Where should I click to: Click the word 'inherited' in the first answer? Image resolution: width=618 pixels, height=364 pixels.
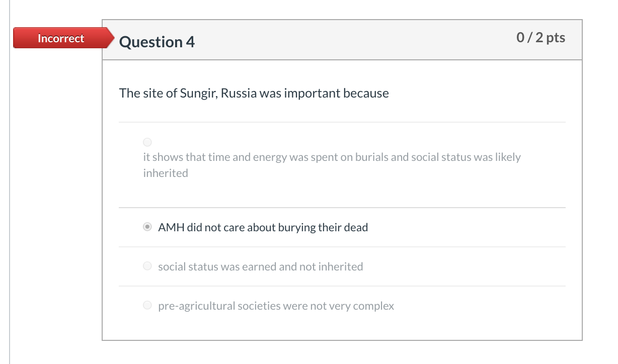click(x=165, y=172)
